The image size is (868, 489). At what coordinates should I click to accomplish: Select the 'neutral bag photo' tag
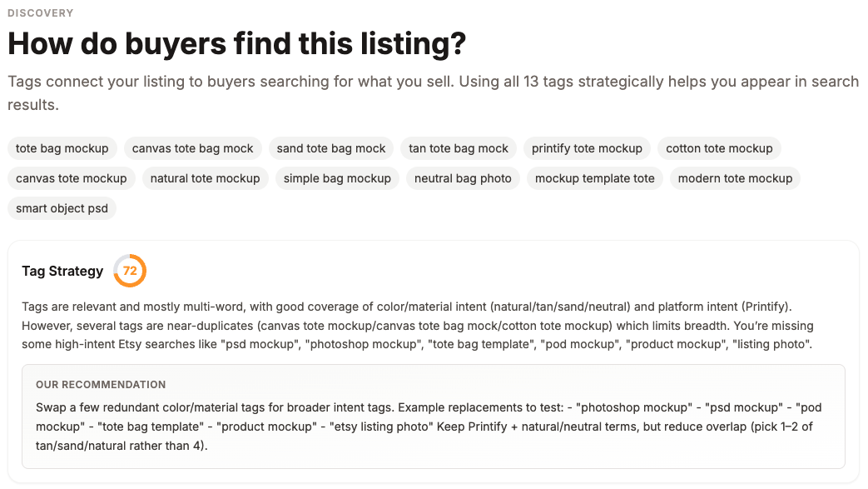[x=463, y=178]
